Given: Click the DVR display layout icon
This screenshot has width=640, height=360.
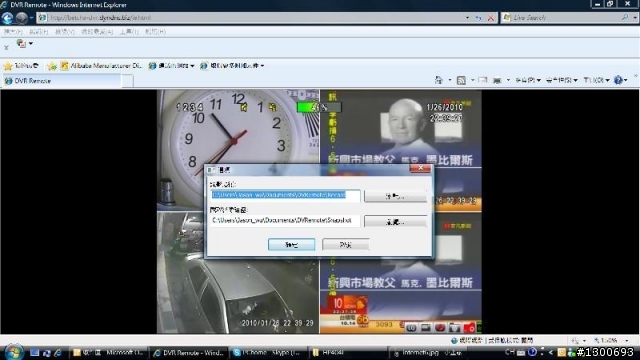Looking at the screenshot, I should point(425,328).
